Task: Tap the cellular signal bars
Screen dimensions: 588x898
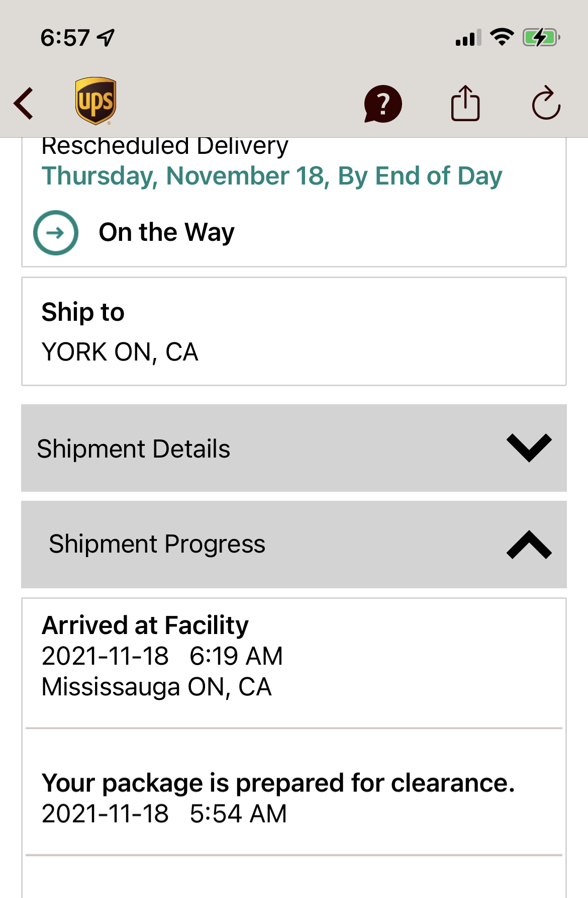Action: pyautogui.click(x=468, y=38)
